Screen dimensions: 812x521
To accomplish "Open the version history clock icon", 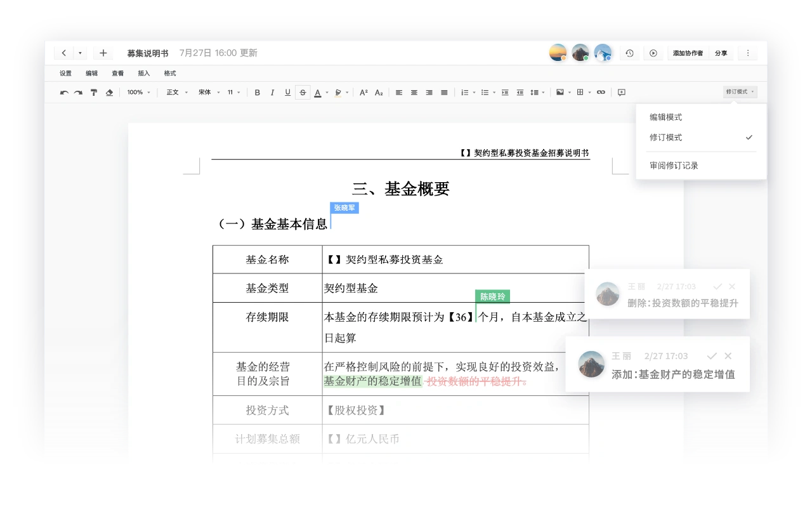I will (629, 53).
